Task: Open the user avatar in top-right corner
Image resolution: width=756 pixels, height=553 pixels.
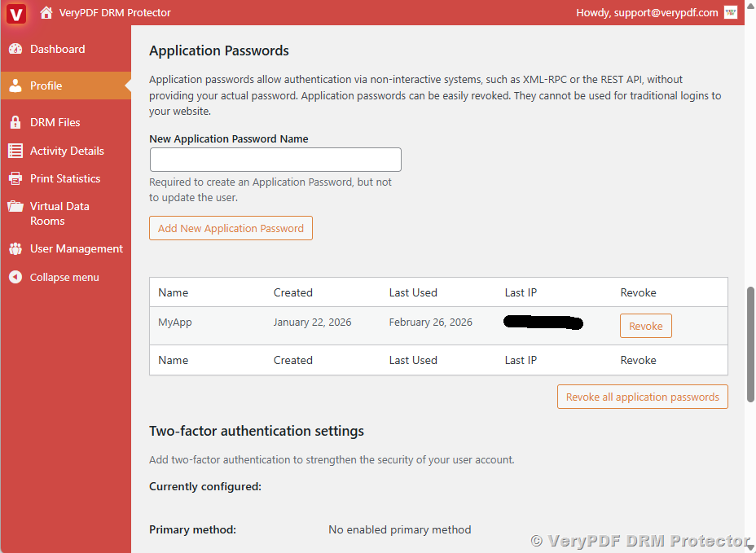Action: pos(731,12)
